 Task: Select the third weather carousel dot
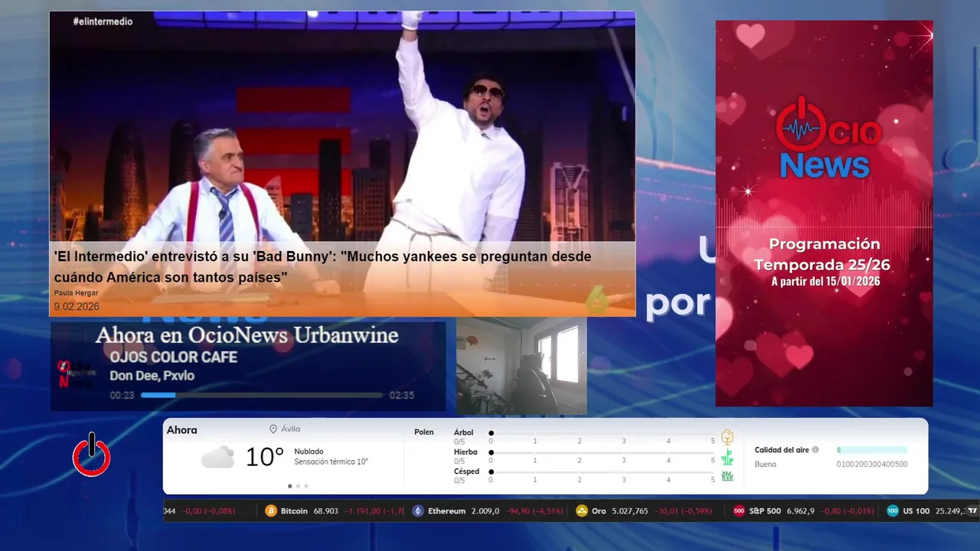306,486
